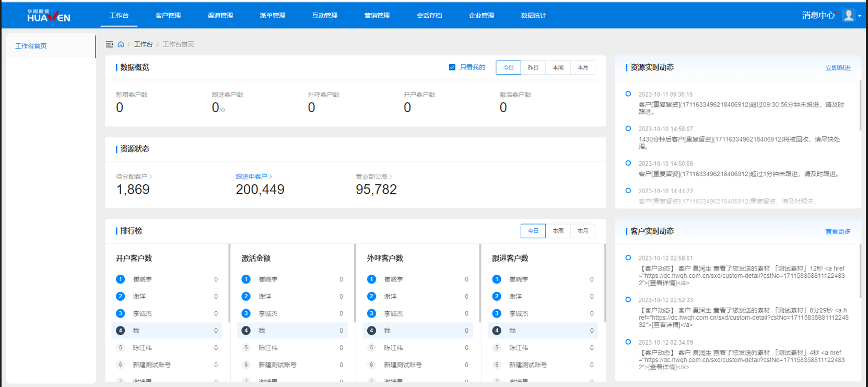Viewport: 868px width, 387px height.
Task: Click 立即跟进 in 资源实时动态
Action: pyautogui.click(x=838, y=68)
